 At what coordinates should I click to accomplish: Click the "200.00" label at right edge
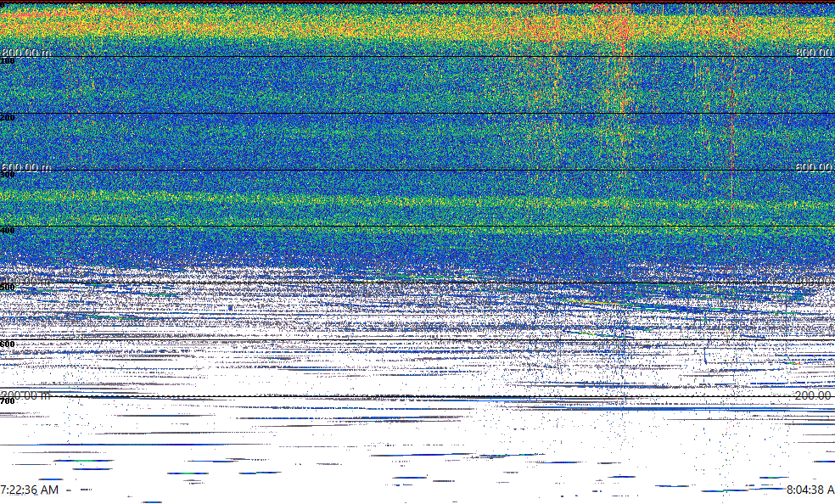pyautogui.click(x=815, y=395)
